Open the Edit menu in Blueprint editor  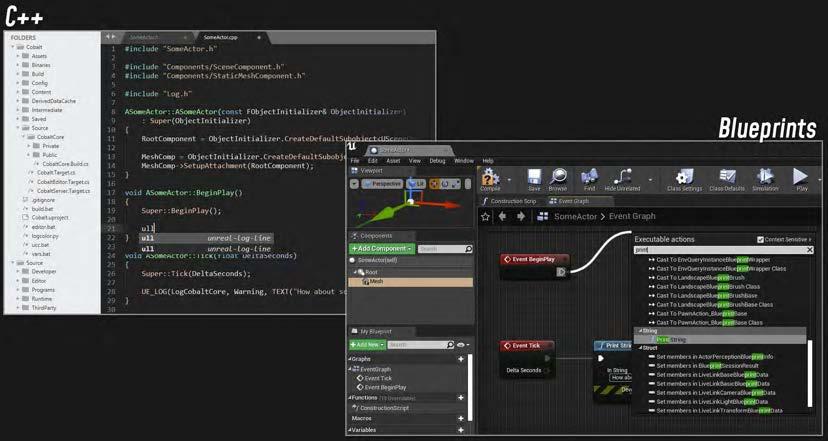coord(373,161)
